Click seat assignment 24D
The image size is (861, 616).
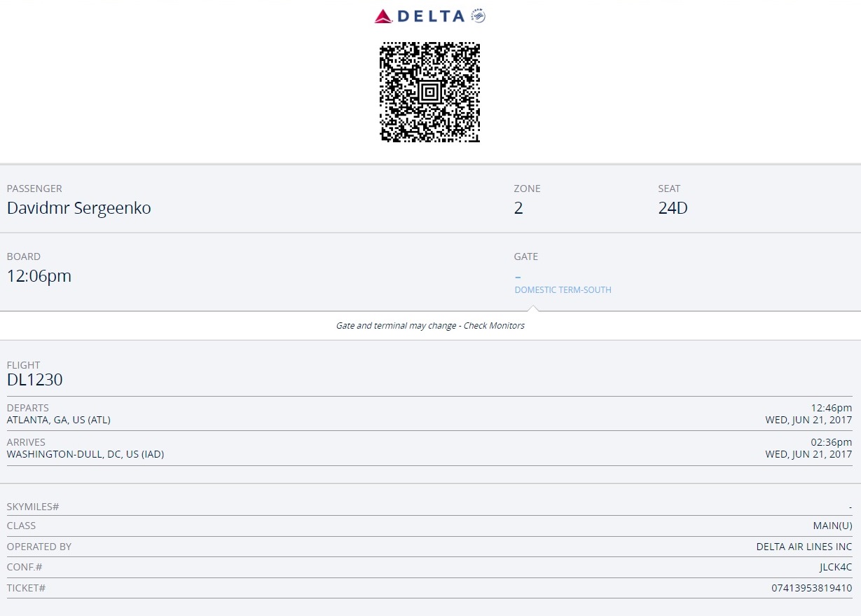point(673,208)
